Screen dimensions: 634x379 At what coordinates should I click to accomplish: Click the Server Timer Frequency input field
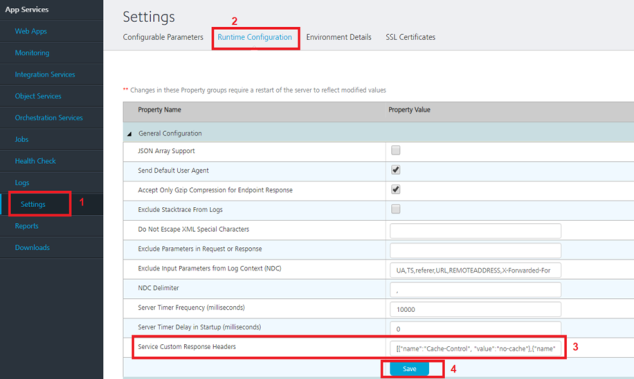click(x=476, y=309)
